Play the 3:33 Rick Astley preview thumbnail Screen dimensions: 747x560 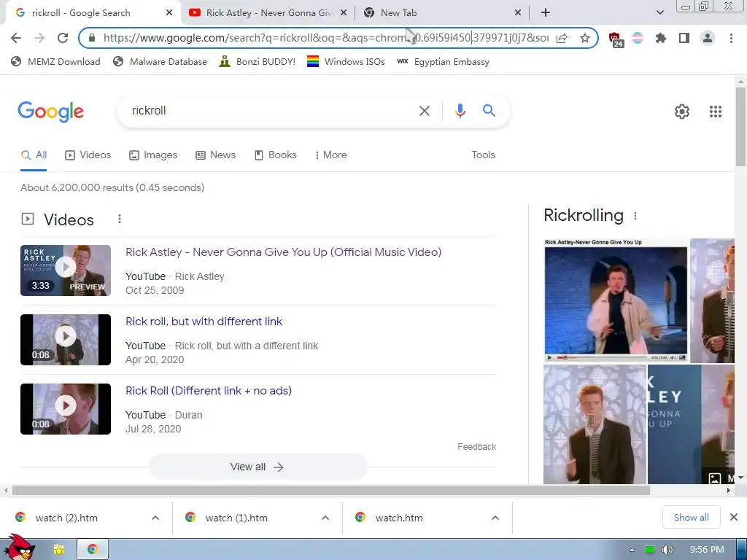[66, 271]
